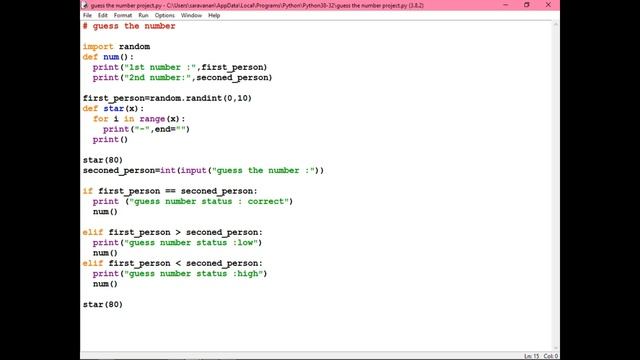640x360 pixels.
Task: Click the 'guess number status : correct' print line
Action: [193, 201]
